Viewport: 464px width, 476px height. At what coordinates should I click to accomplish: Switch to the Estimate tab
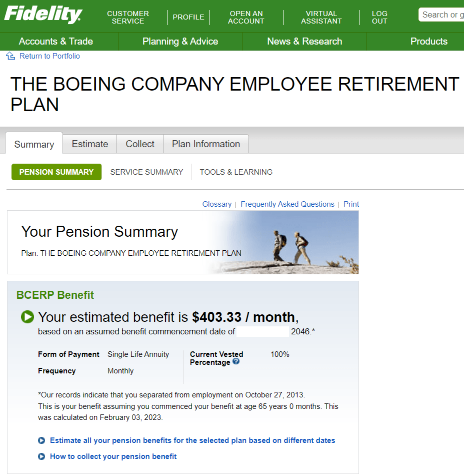click(x=90, y=144)
